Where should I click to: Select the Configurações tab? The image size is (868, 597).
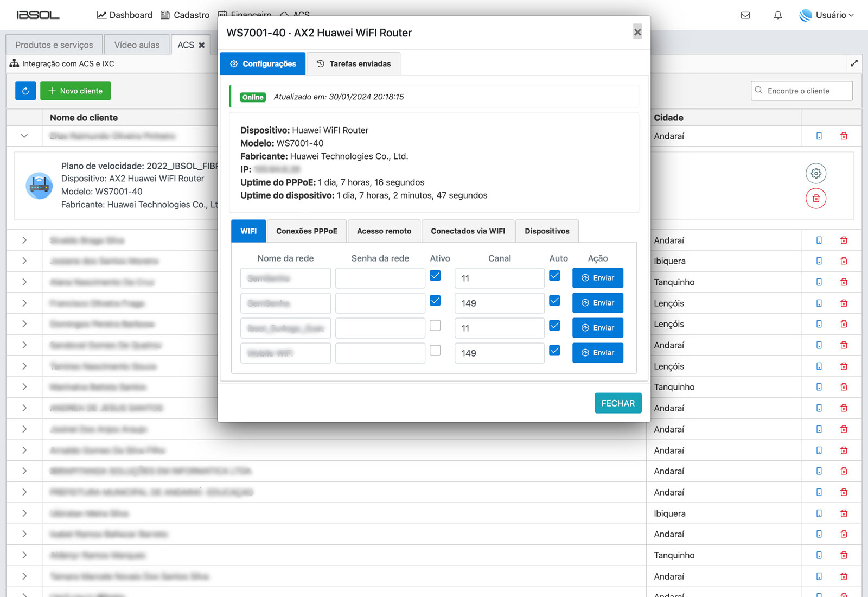pos(263,63)
